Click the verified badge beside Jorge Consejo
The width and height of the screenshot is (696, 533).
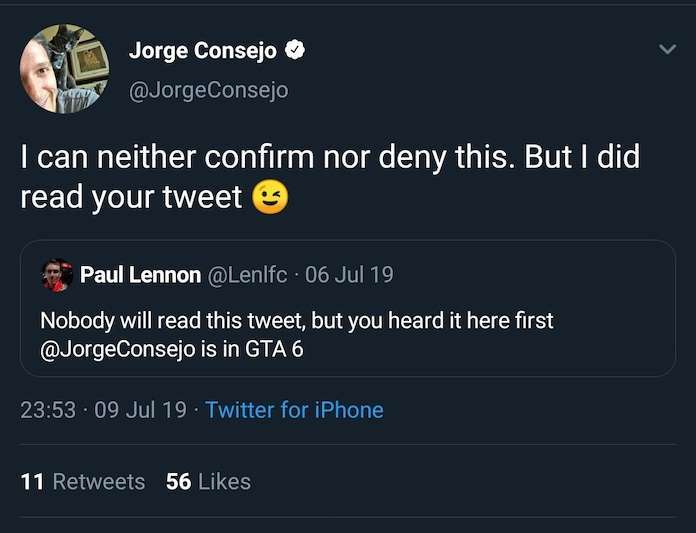[296, 50]
